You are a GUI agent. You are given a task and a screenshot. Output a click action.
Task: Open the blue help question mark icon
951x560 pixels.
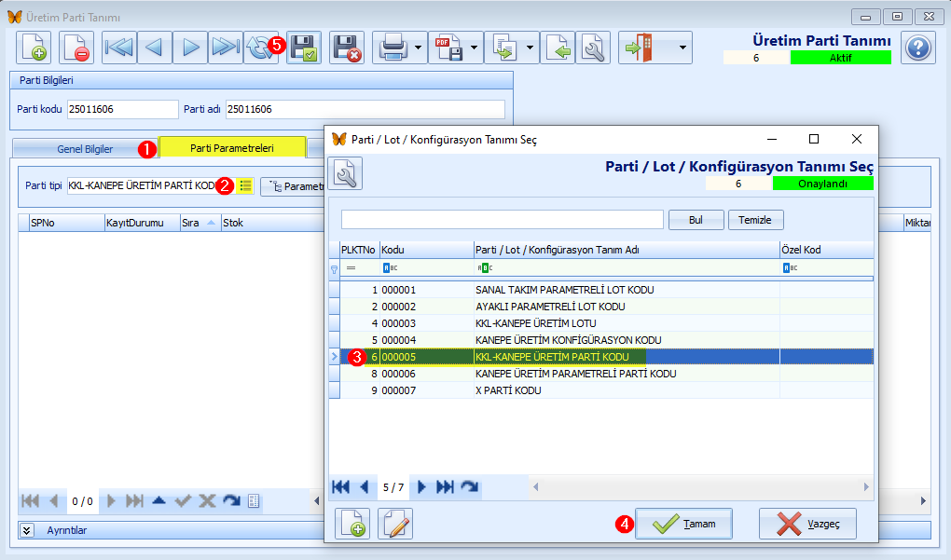[x=918, y=48]
